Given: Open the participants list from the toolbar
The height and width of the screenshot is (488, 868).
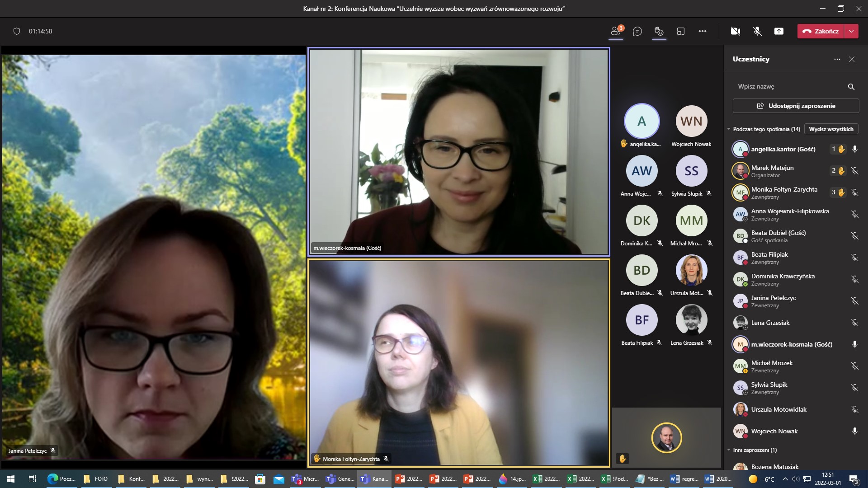Looking at the screenshot, I should 615,31.
